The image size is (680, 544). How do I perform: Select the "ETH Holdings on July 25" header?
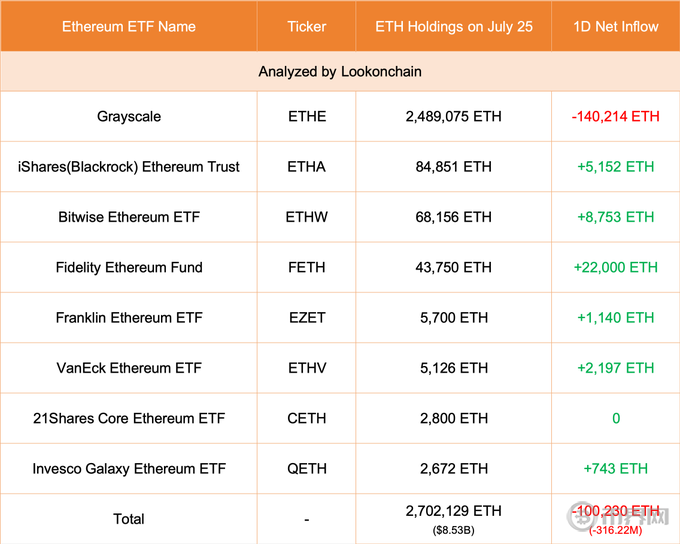[454, 26]
